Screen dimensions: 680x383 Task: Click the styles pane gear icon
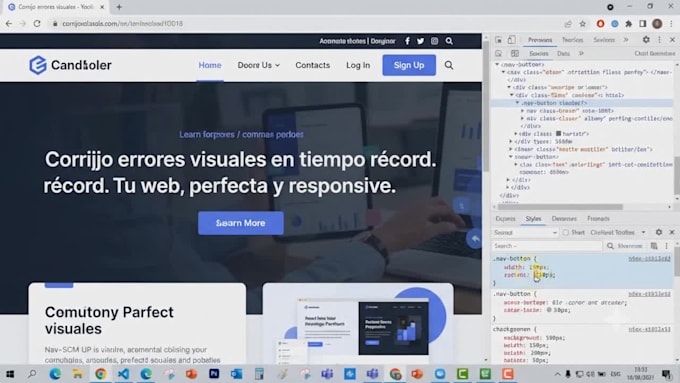(x=659, y=232)
